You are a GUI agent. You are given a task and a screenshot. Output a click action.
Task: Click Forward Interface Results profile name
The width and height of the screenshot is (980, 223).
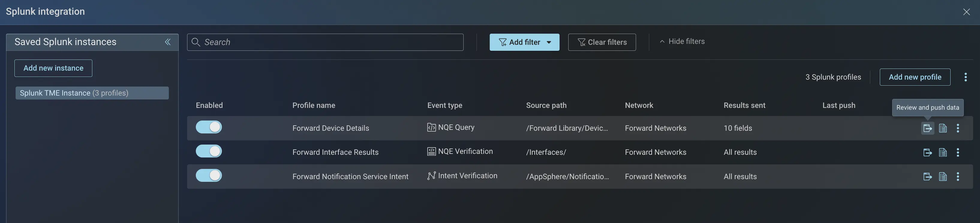pos(336,152)
